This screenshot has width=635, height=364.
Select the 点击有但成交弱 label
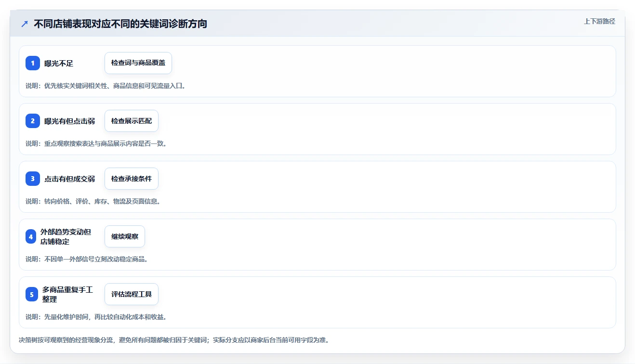[70, 179]
